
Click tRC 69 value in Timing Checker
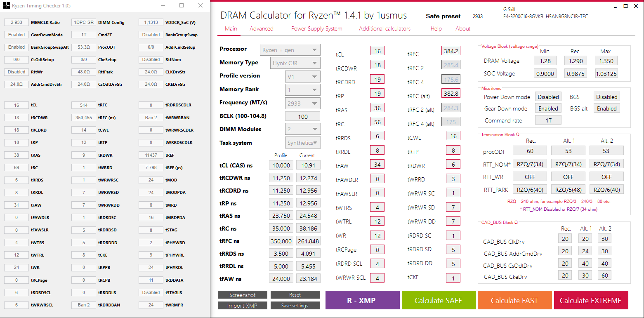click(17, 167)
